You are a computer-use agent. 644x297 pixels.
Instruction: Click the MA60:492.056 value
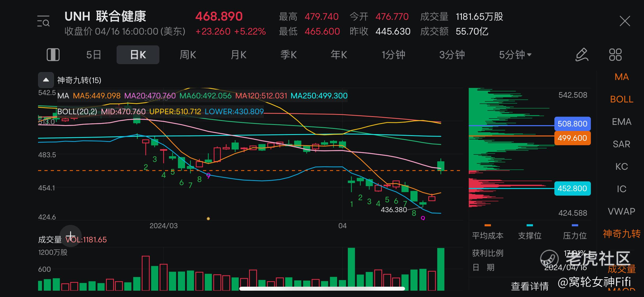click(x=205, y=96)
